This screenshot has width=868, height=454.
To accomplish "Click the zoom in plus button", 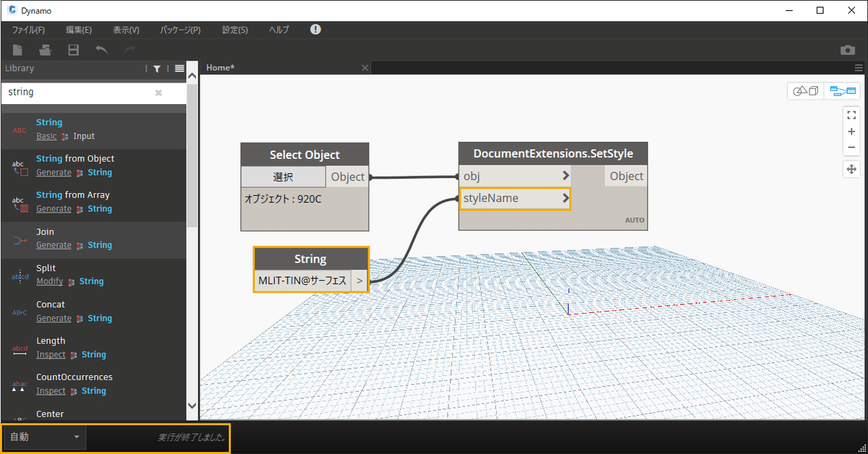I will (851, 132).
